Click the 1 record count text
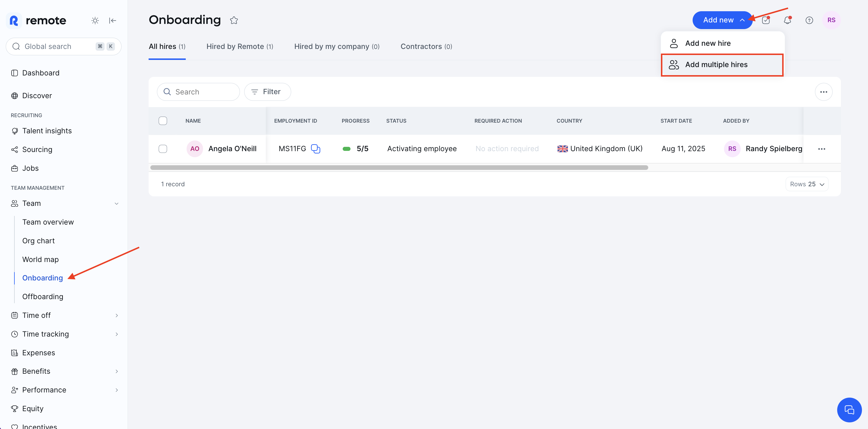The height and width of the screenshot is (429, 868). 173,184
